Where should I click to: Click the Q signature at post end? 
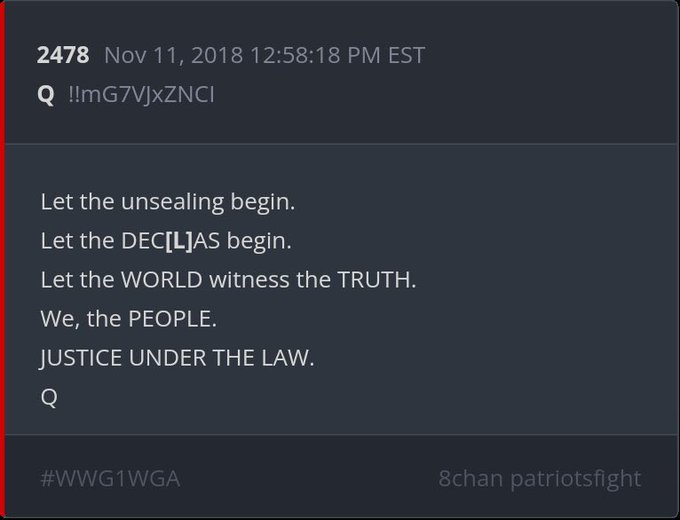click(49, 397)
